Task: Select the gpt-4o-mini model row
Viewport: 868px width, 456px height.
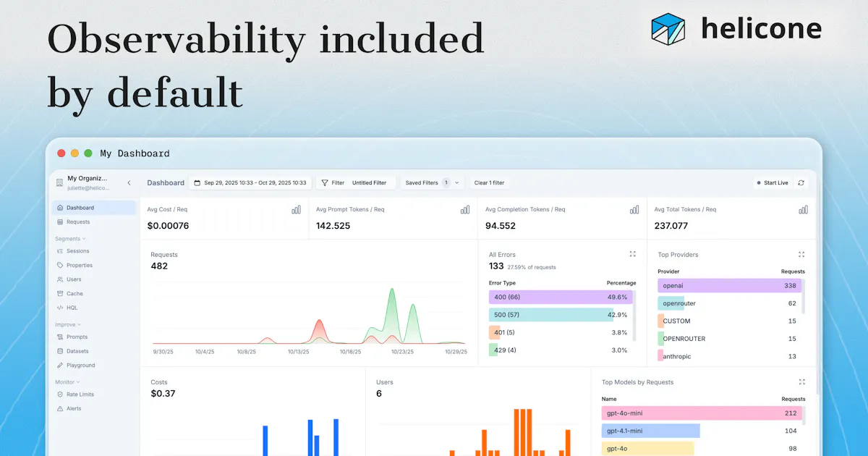Action: pos(702,413)
